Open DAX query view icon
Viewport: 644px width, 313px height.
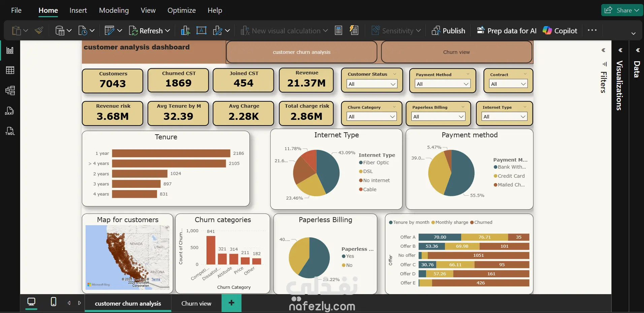pyautogui.click(x=9, y=111)
